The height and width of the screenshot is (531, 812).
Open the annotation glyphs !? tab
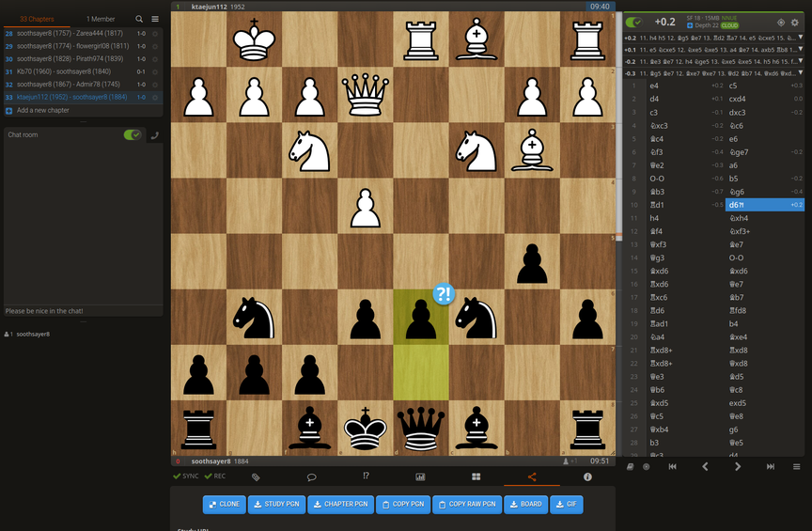point(367,476)
